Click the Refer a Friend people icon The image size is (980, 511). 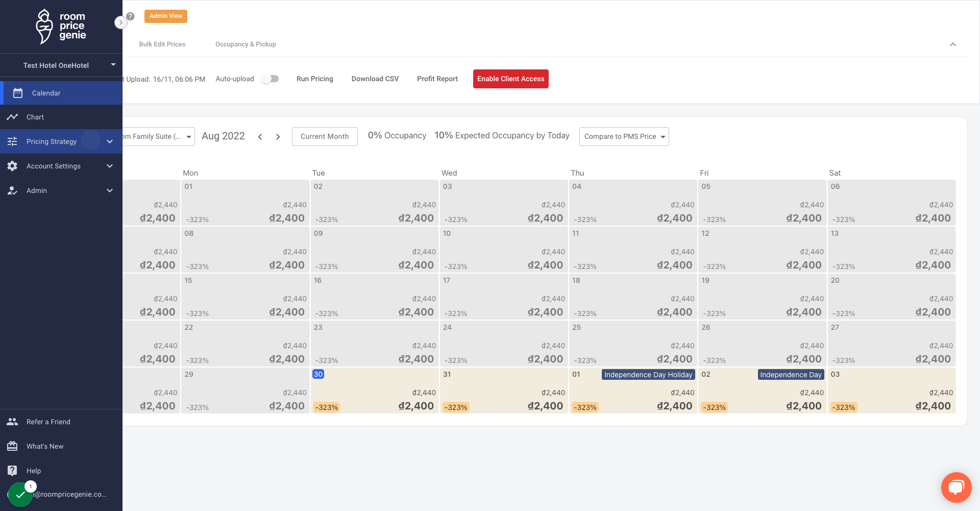(x=12, y=422)
